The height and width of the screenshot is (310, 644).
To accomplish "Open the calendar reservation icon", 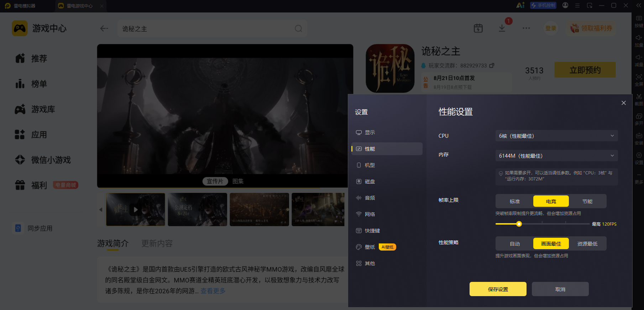I will tap(478, 28).
